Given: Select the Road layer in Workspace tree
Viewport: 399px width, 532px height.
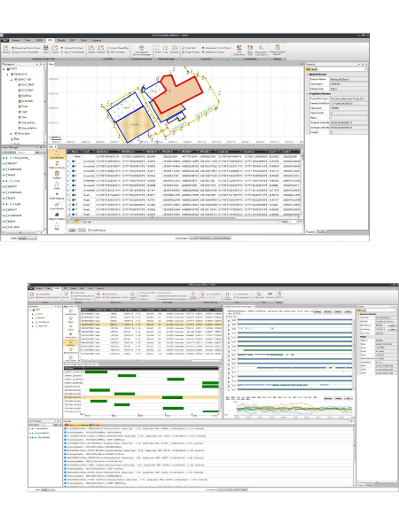Looking at the screenshot, I should 24,106.
